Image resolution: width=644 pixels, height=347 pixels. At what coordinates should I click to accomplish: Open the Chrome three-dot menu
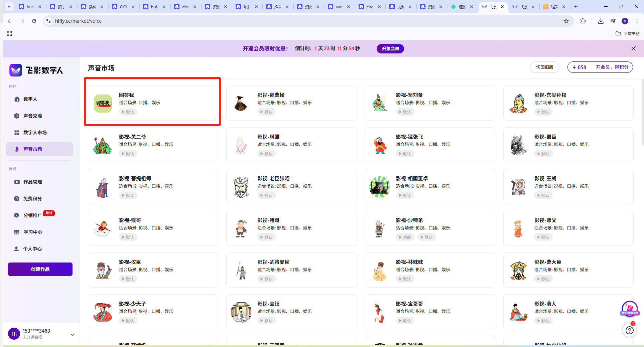(x=637, y=21)
